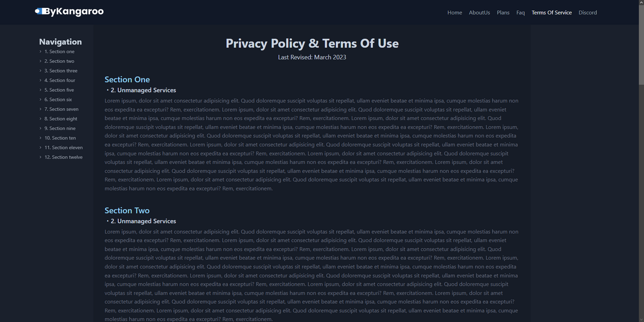
Task: Select 7. Section seven in sidebar
Action: tap(61, 109)
